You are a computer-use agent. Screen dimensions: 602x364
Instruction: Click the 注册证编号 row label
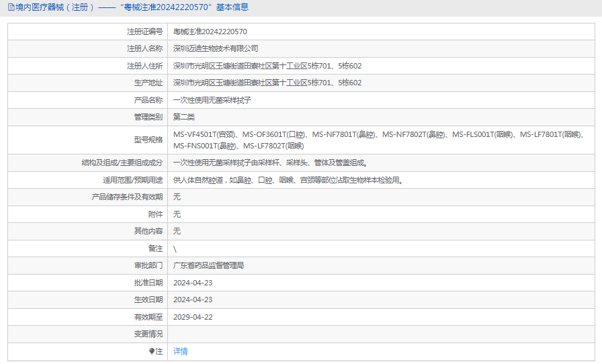[x=144, y=32]
